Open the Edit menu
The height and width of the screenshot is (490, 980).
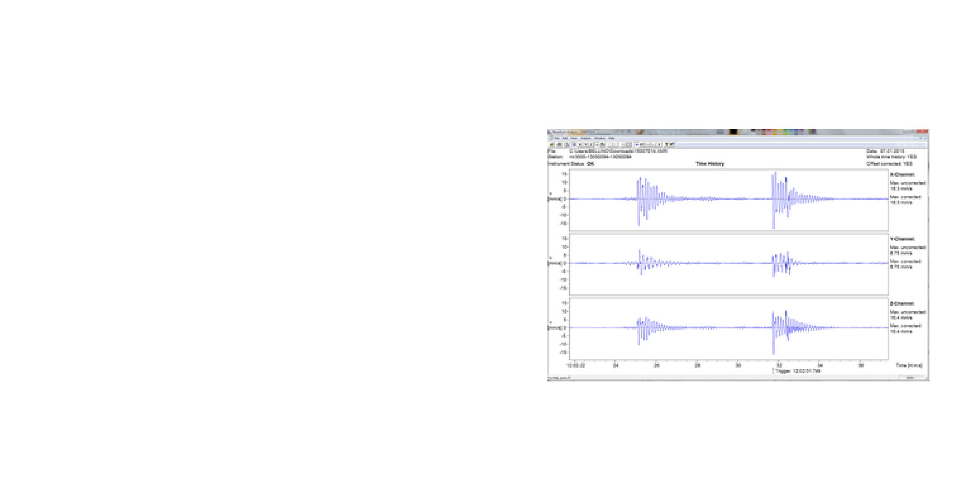click(x=565, y=138)
